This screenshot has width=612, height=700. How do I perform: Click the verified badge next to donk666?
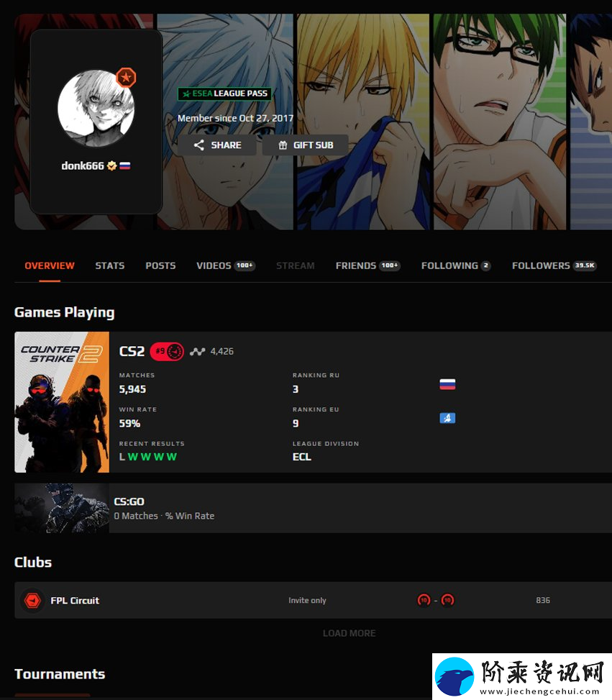[x=111, y=165]
